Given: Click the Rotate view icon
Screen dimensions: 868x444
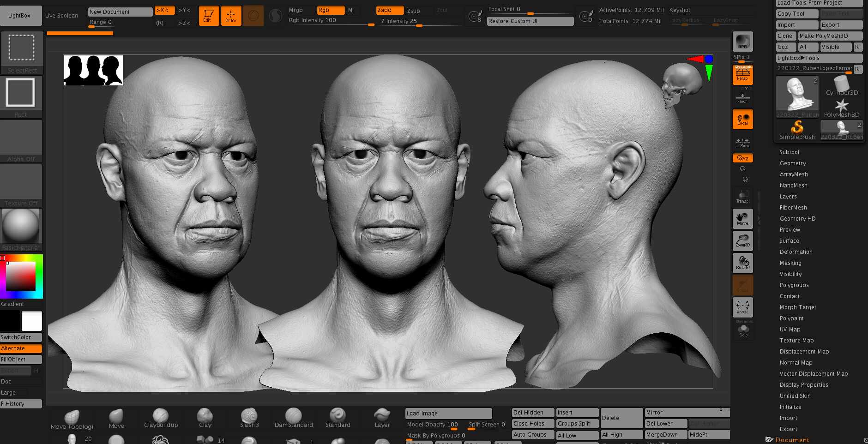Looking at the screenshot, I should [742, 263].
